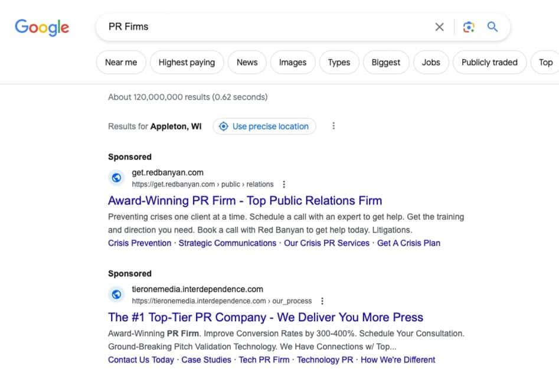Click the "Crisis Prevention" sitelink
This screenshot has height=392, width=559.
pyautogui.click(x=139, y=243)
